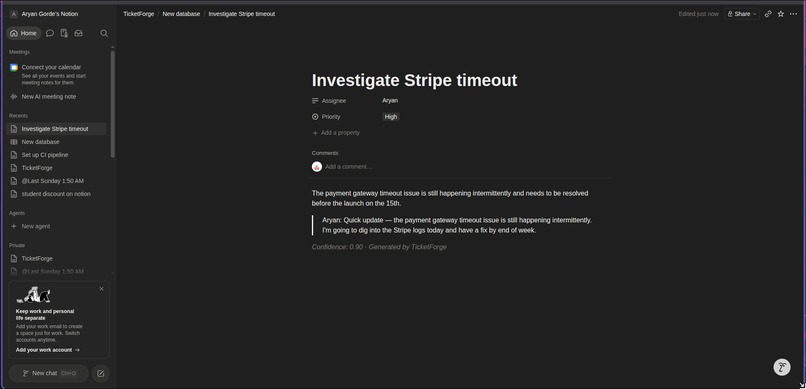Open the Notion AI floating button
This screenshot has height=389, width=806.
click(x=782, y=367)
